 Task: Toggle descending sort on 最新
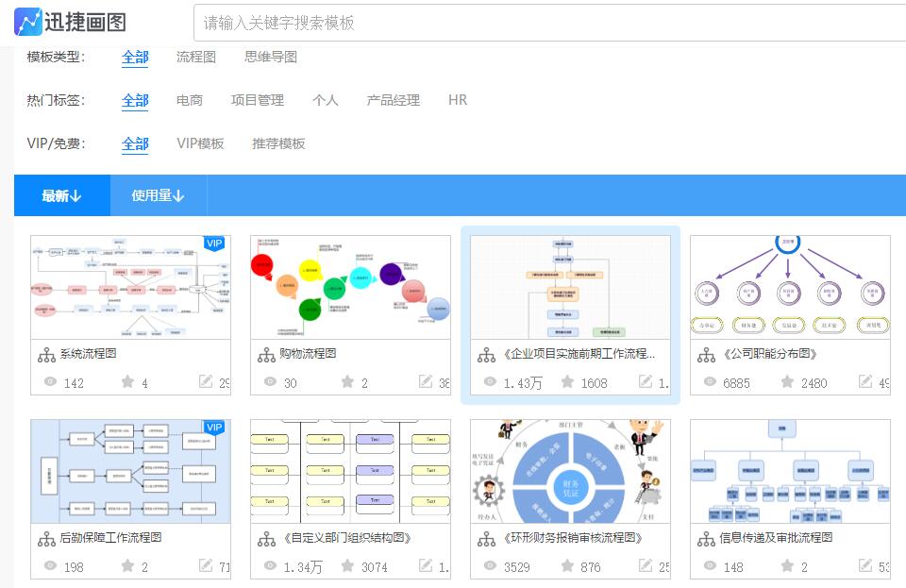(x=62, y=195)
